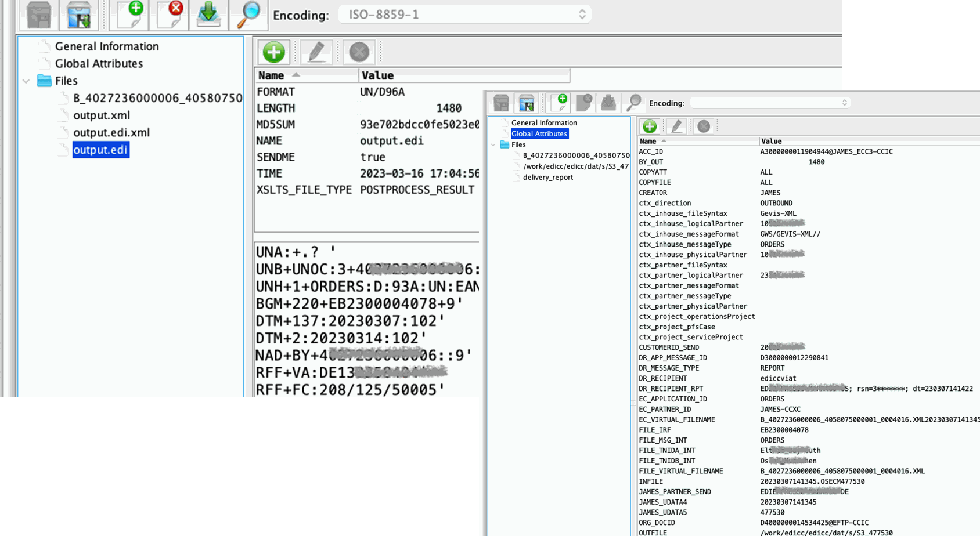
Task: Click the XSLTS_FILE_TYPE attribute row
Action: tap(368, 189)
